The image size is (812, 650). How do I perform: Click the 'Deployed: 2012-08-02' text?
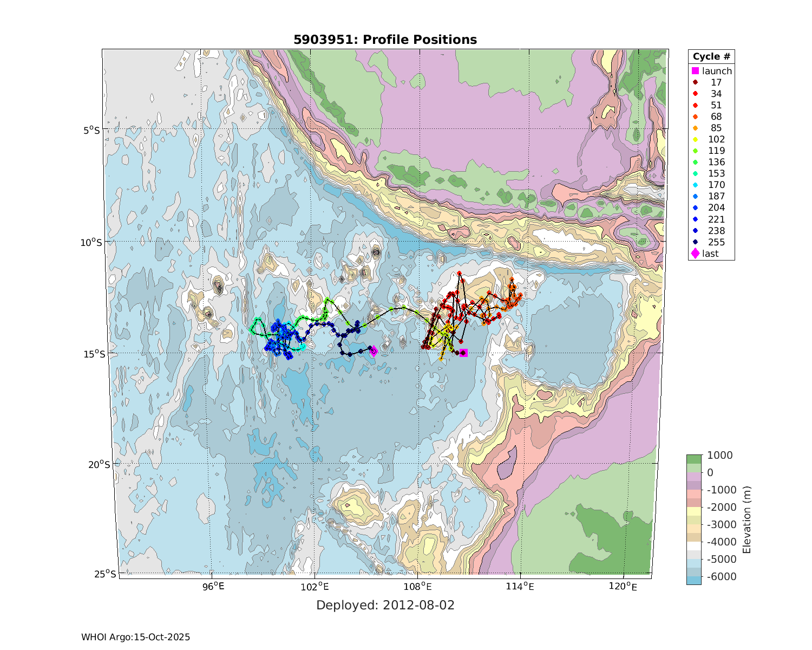pyautogui.click(x=385, y=605)
